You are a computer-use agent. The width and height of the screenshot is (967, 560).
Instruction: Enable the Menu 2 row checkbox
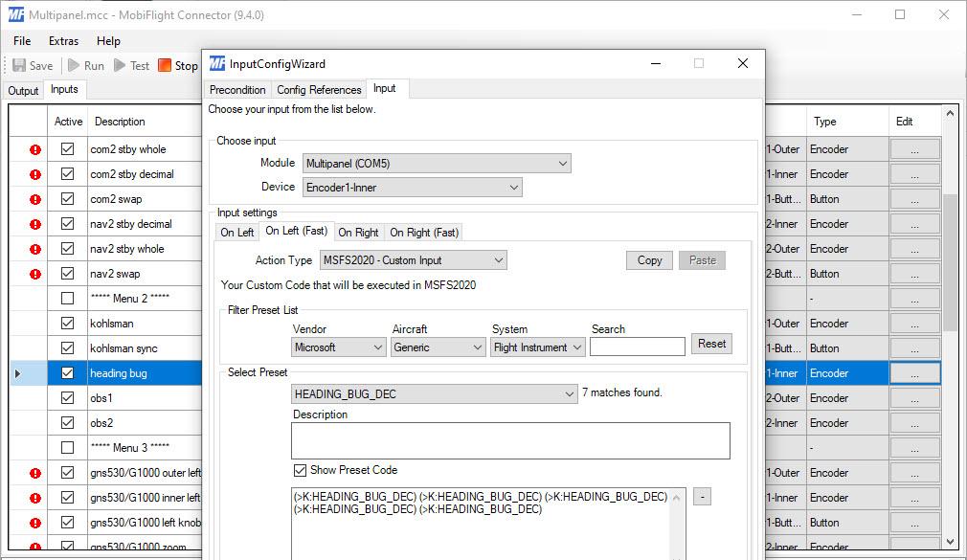click(x=67, y=299)
